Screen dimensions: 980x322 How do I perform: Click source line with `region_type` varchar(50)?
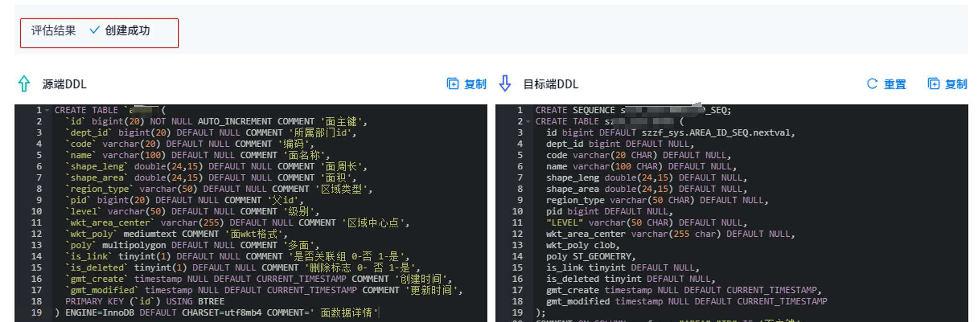[x=219, y=189]
